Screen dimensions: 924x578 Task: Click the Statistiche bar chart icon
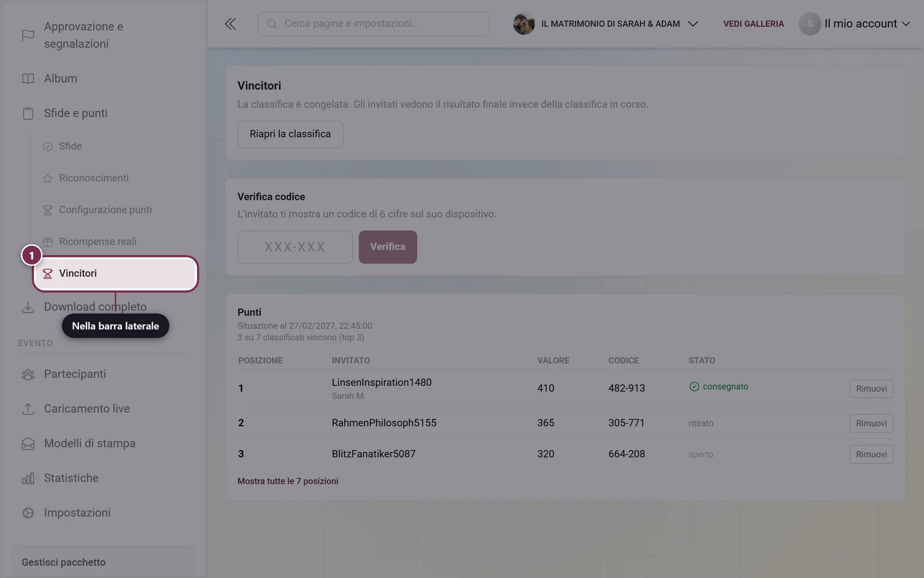coord(28,478)
